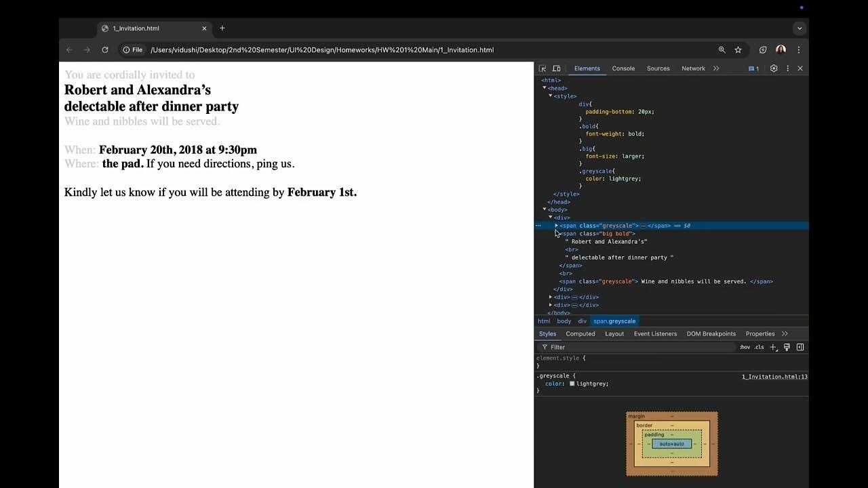Open DevTools settings gear
Screen dimensions: 868x488
coord(774,68)
